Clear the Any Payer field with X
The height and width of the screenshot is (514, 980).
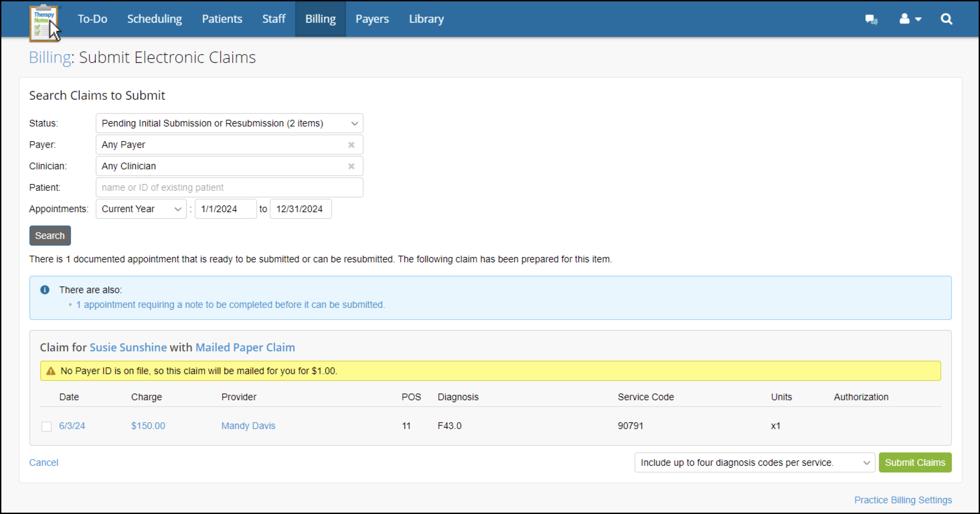(351, 145)
